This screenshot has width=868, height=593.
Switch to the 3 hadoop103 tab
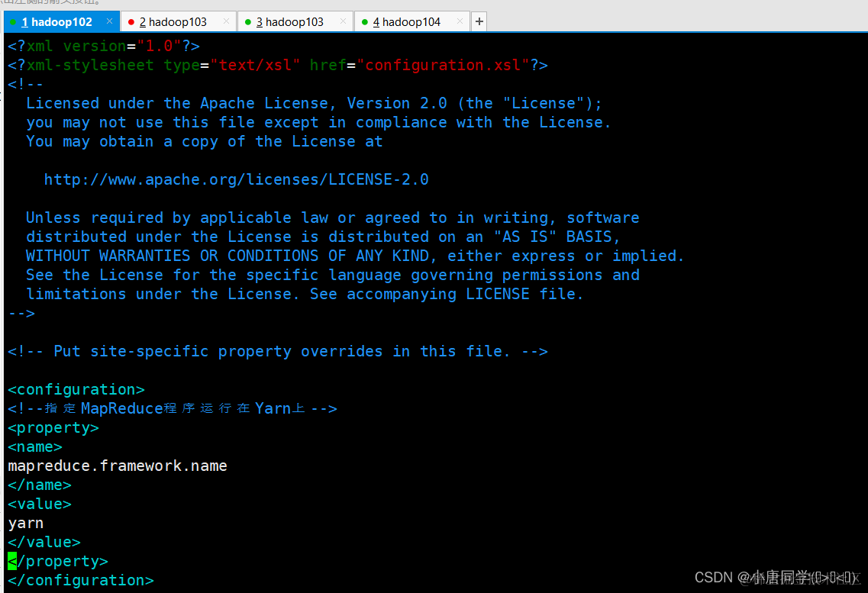pyautogui.click(x=295, y=21)
